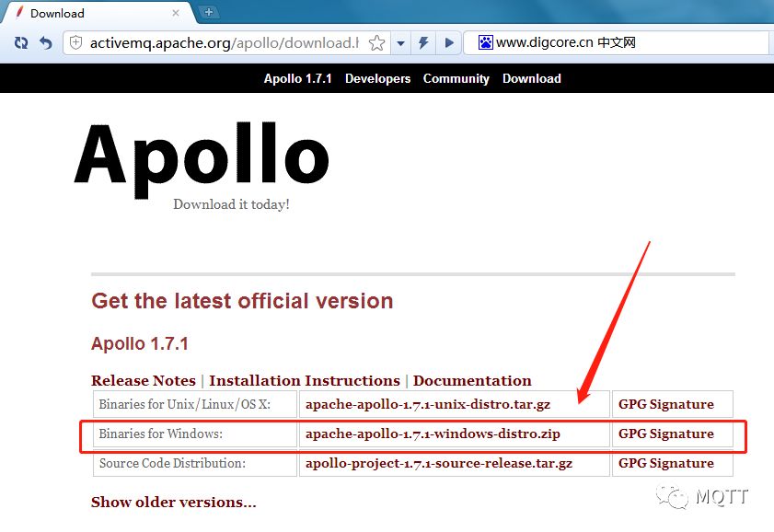Open the Documentation link
Screen dimensions: 774x532
click(472, 380)
